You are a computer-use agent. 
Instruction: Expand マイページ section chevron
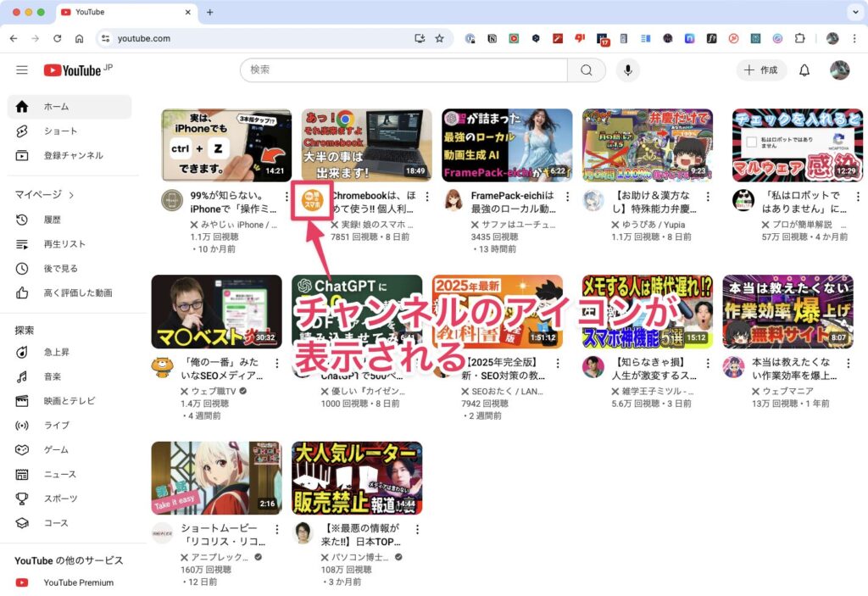[x=71, y=195]
